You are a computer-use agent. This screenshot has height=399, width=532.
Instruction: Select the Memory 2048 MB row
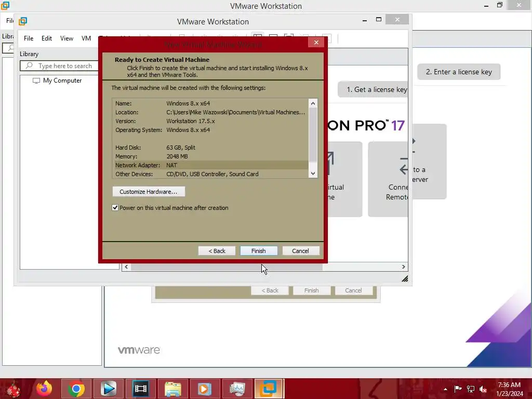(211, 156)
